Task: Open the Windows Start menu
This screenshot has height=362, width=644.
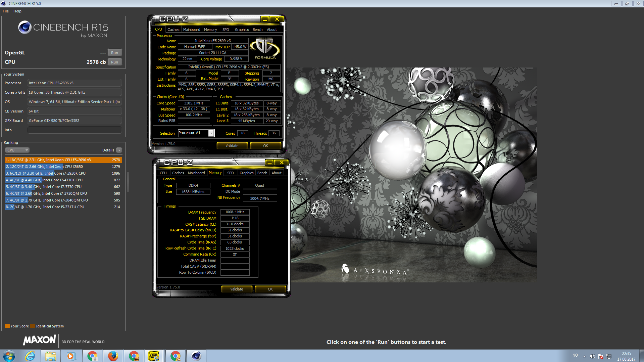Action: tap(9, 356)
